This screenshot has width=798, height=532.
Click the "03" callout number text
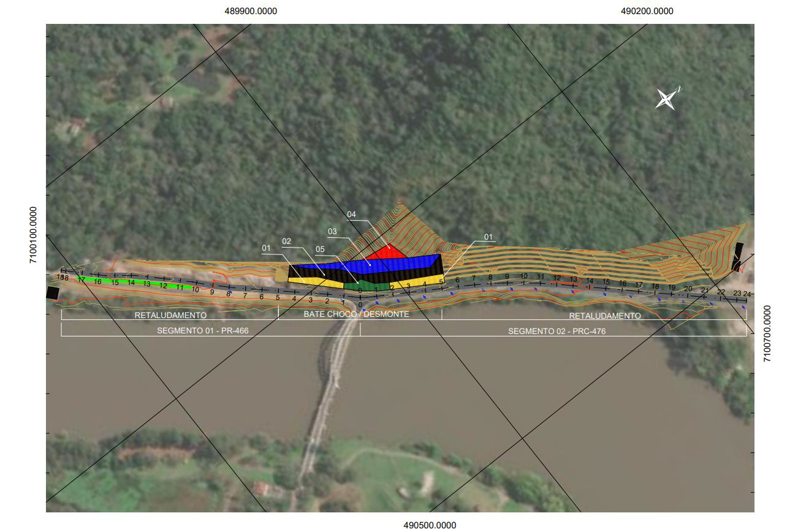pos(332,232)
